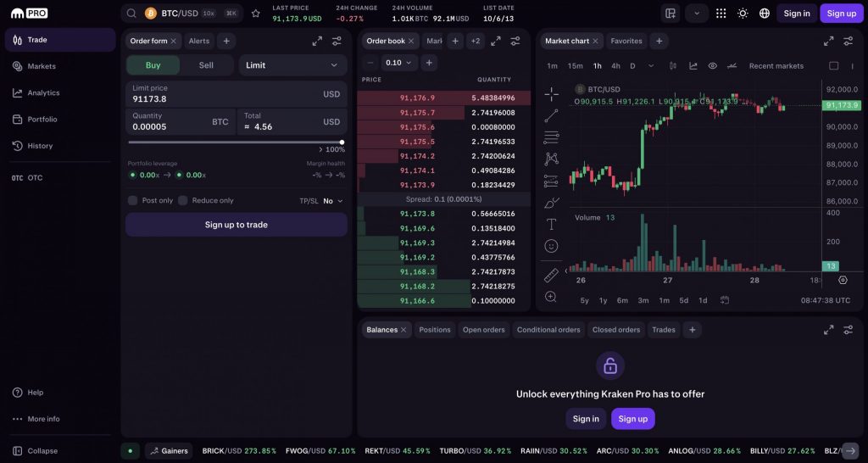Open Order form panel settings sliders icon
Screen dimensions: 868x463
pos(337,41)
